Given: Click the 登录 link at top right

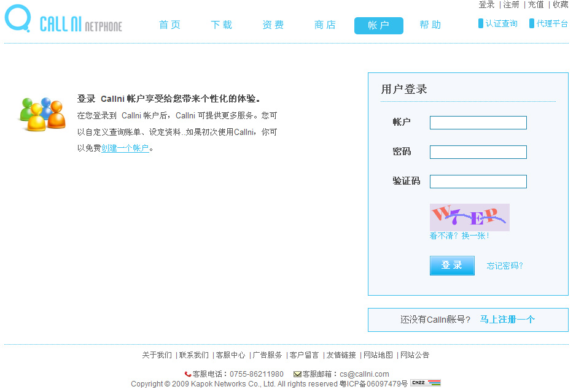Looking at the screenshot, I should pos(486,4).
